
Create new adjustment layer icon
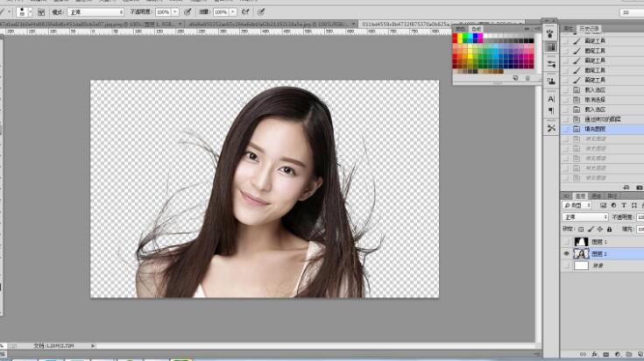(x=618, y=354)
